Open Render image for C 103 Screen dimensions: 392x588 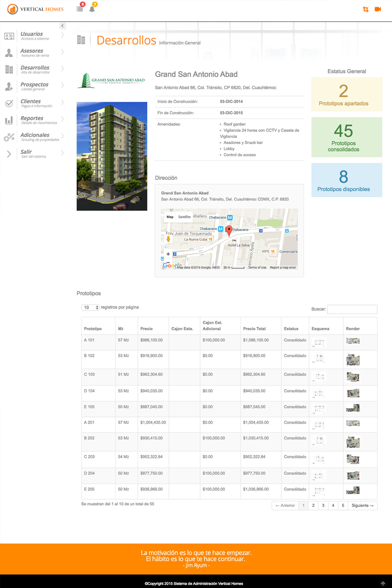tap(353, 377)
